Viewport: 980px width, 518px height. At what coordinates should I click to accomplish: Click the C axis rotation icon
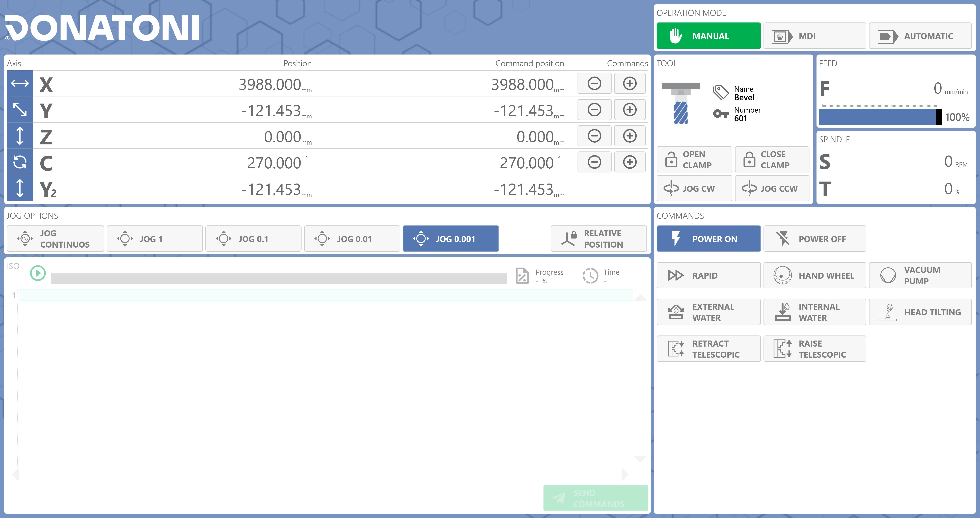[x=20, y=162]
